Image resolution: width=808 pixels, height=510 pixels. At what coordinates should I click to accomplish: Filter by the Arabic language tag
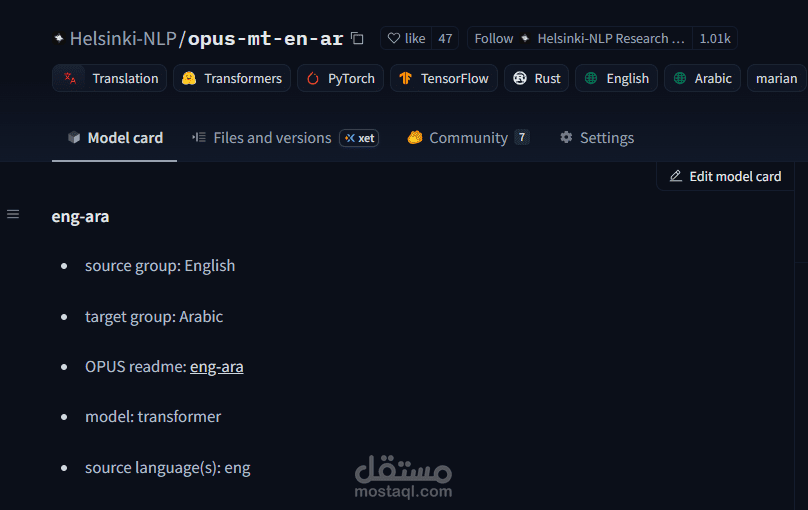(702, 78)
